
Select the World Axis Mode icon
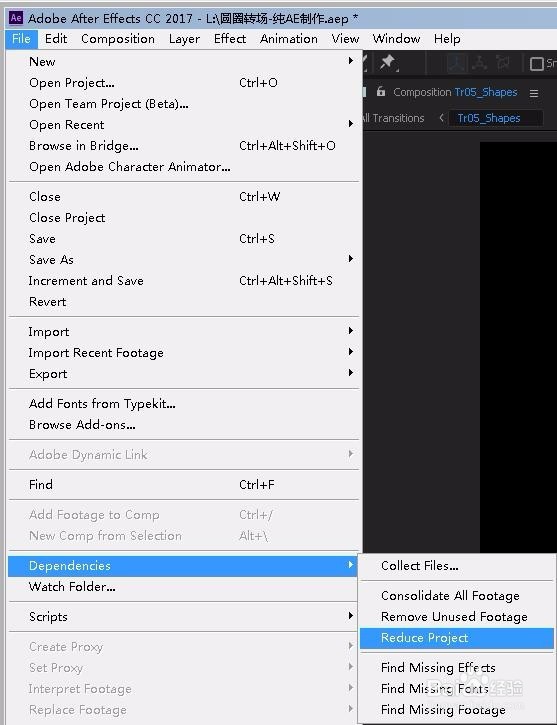tap(480, 63)
